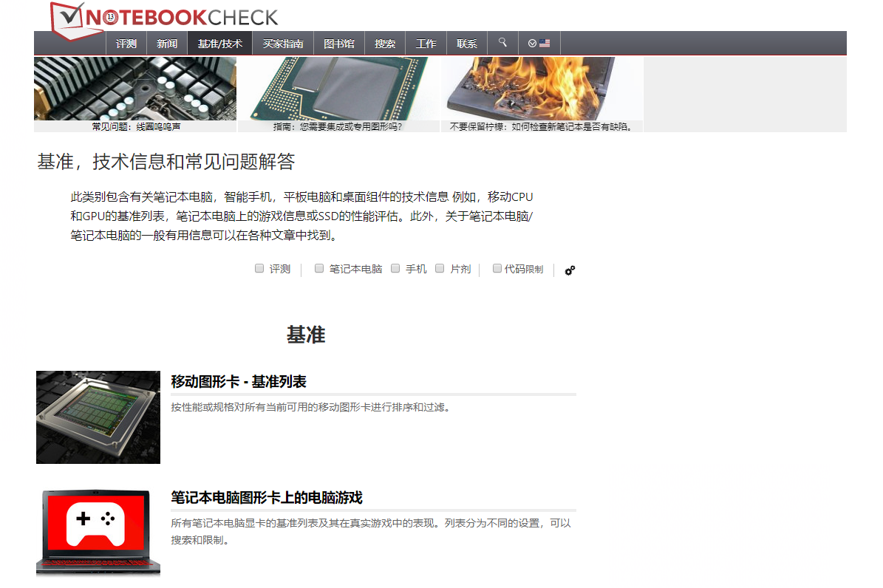Check the 笔记本电脑 filter checkbox
Screen dimensions: 883x588
point(319,269)
